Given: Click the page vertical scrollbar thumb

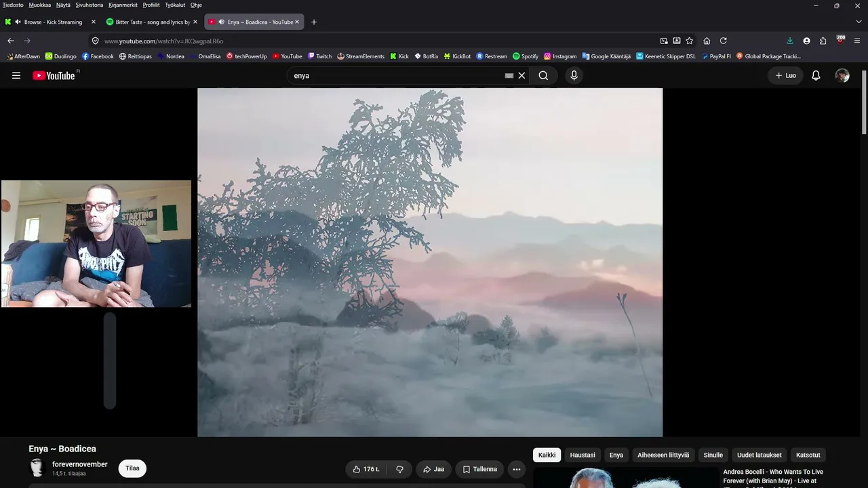Looking at the screenshot, I should point(863,102).
